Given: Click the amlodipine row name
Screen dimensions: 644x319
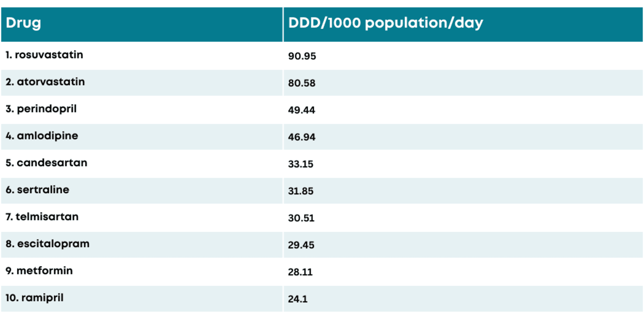Looking at the screenshot, I should coord(42,136).
